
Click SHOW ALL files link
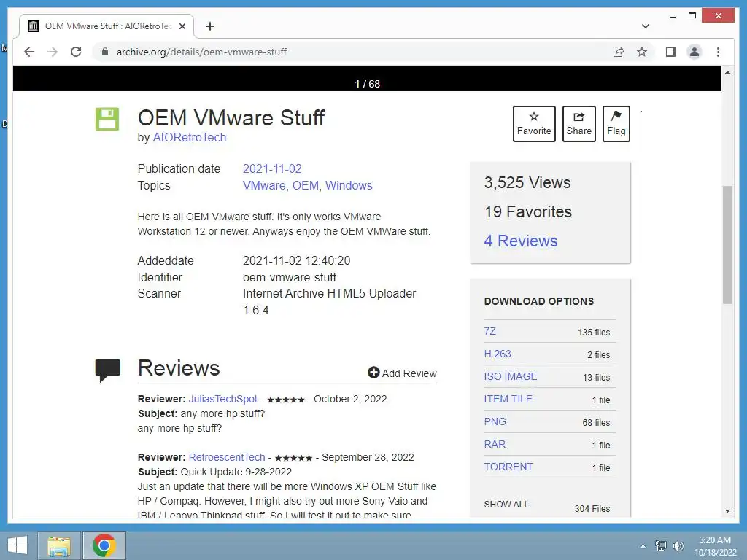[506, 505]
